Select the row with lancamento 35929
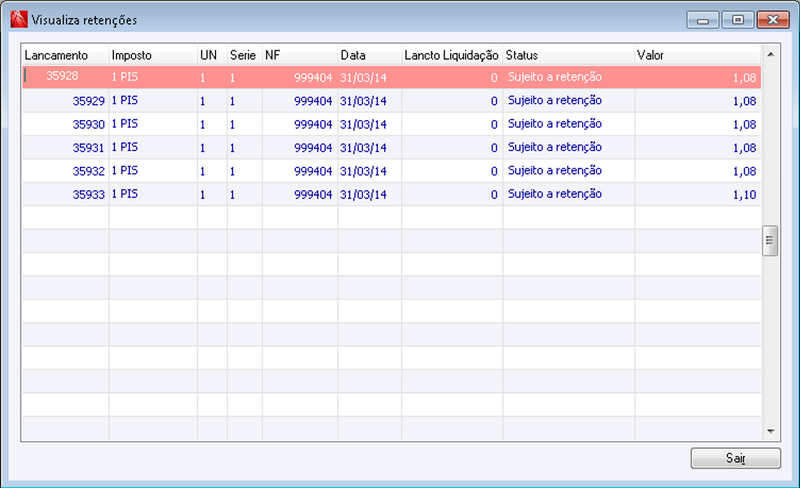This screenshot has height=488, width=800. pos(391,101)
